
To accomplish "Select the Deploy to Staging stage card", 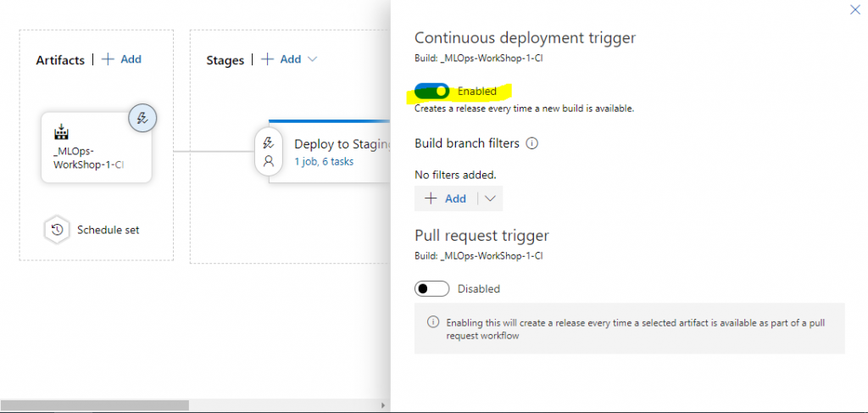I will pyautogui.click(x=339, y=144).
